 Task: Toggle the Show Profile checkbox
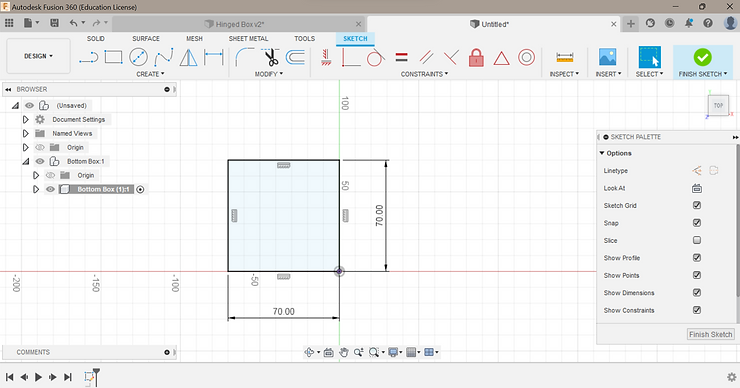697,258
